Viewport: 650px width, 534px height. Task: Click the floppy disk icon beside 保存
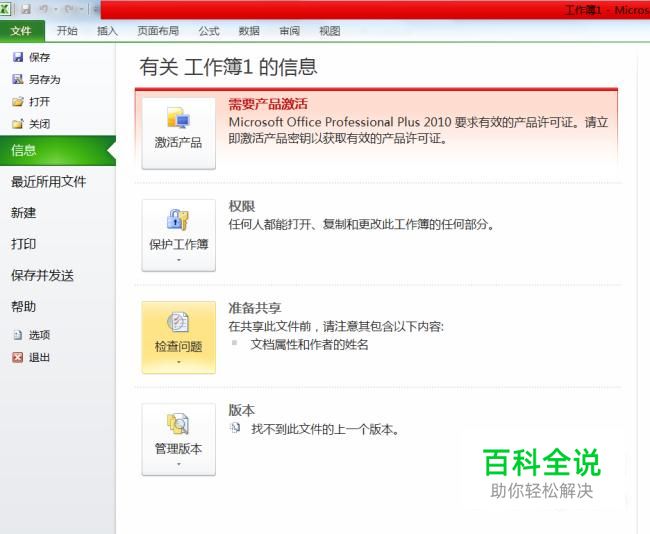[18, 57]
